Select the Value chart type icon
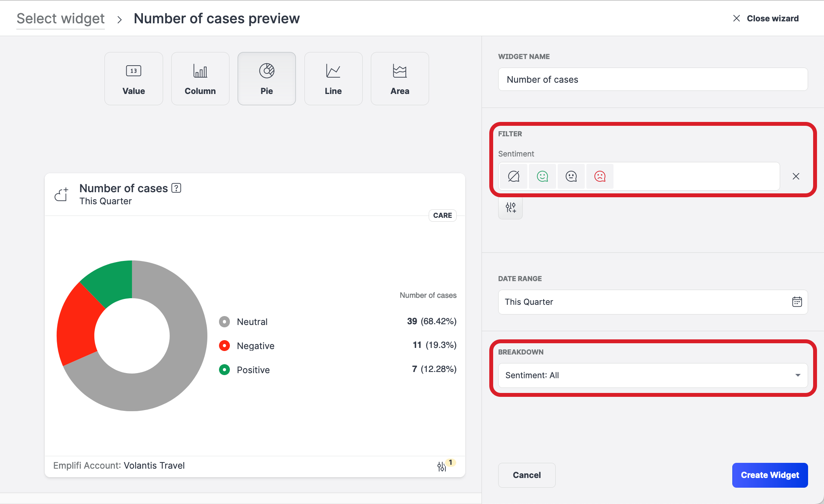This screenshot has height=504, width=824. [x=134, y=78]
